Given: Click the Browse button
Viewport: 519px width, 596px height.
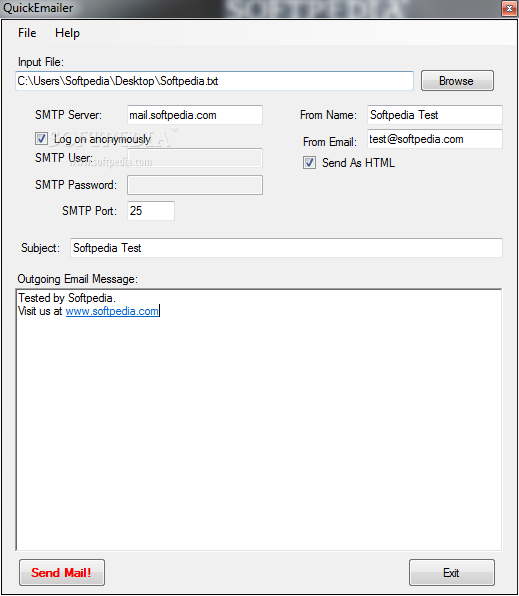Looking at the screenshot, I should (457, 81).
